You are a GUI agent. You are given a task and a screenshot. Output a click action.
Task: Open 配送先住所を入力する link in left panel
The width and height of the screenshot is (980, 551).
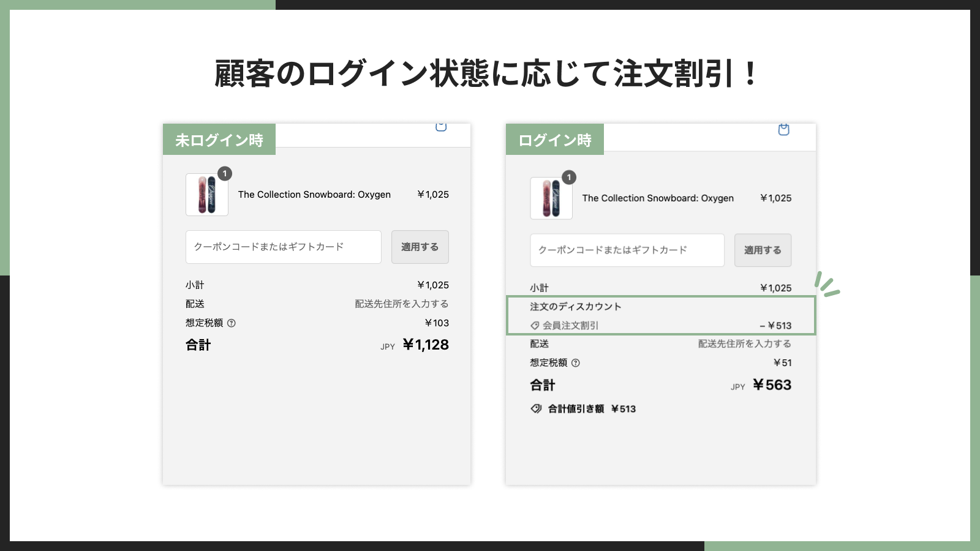point(401,303)
